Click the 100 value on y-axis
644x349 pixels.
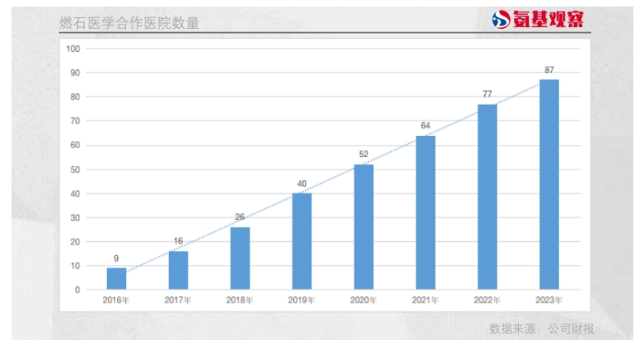pos(73,49)
